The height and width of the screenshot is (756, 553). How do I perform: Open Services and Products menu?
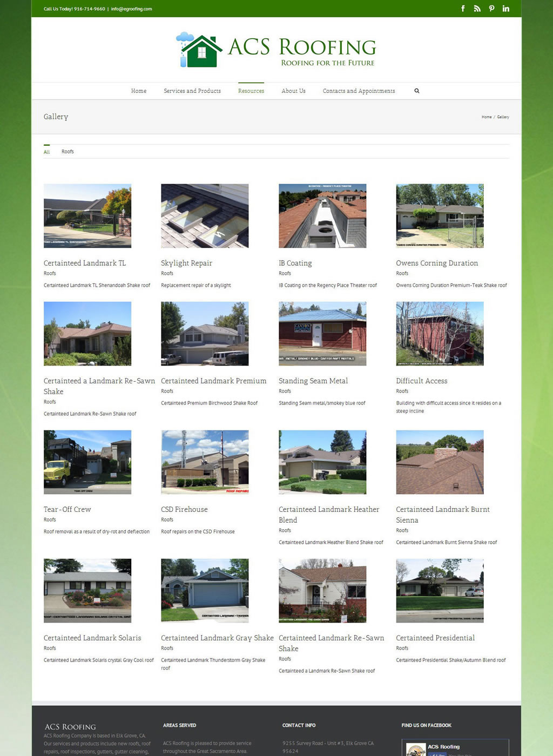pyautogui.click(x=192, y=91)
